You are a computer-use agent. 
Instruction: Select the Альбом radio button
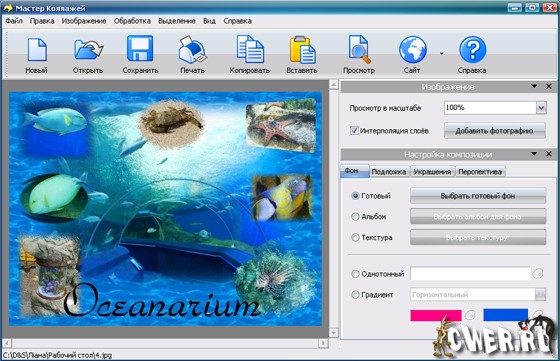(355, 217)
